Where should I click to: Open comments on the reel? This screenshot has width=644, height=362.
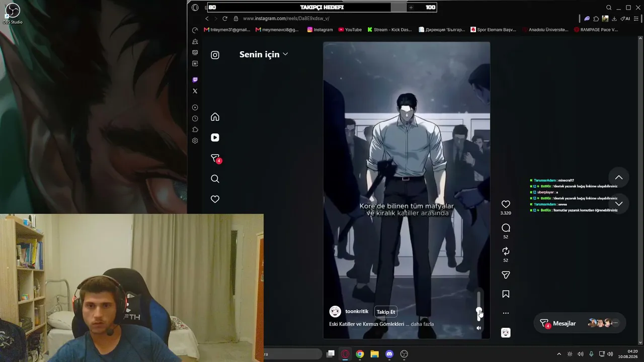pyautogui.click(x=506, y=228)
